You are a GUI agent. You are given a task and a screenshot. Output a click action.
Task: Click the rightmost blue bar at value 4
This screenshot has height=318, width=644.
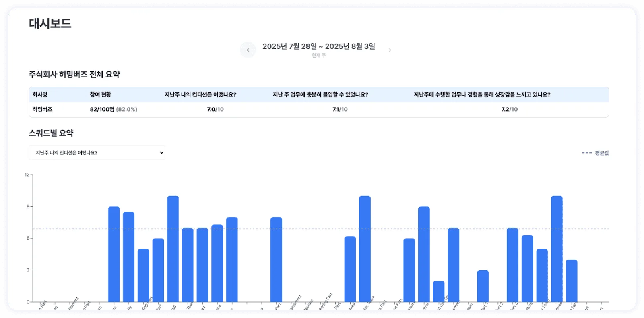[572, 281]
